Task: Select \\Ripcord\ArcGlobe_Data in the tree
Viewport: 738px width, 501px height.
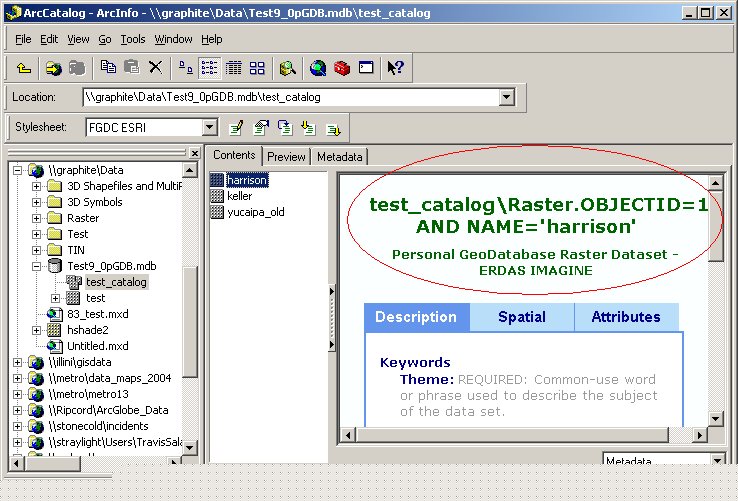Action: point(108,411)
